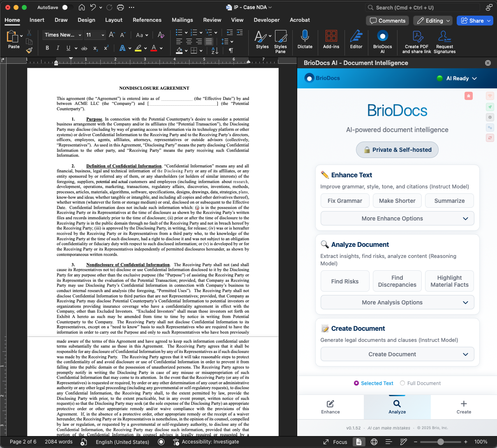Click the red refresh icon in the sidebar
Image resolution: width=497 pixels, height=448 pixels.
click(490, 138)
